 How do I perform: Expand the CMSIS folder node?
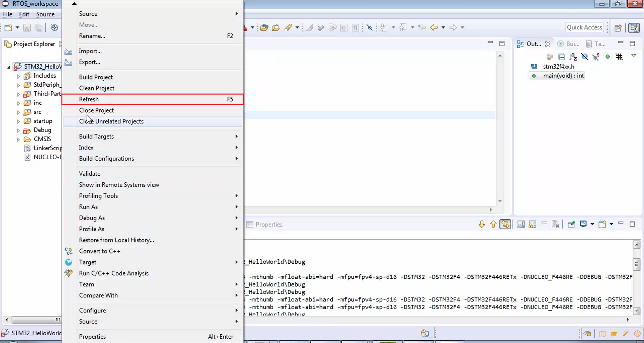coord(18,139)
